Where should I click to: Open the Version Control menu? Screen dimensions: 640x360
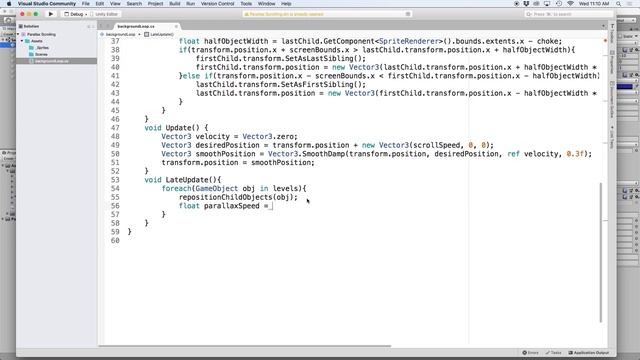[218, 4]
